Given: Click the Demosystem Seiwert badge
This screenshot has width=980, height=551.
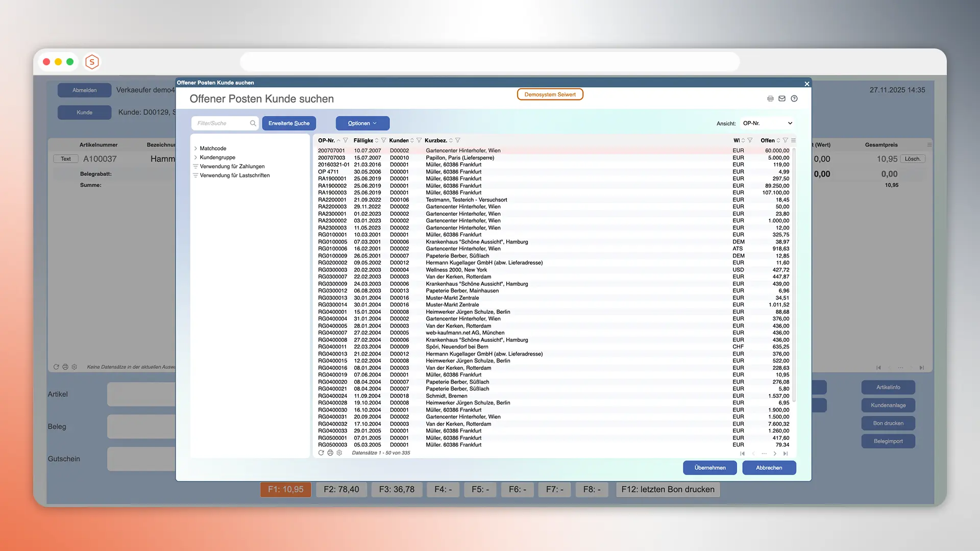Looking at the screenshot, I should click(550, 94).
